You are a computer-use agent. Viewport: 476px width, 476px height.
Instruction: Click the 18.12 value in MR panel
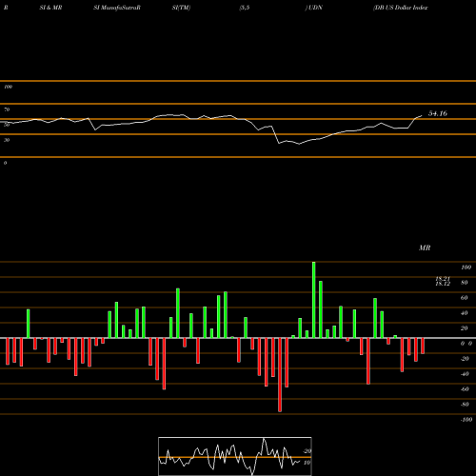pyautogui.click(x=443, y=284)
